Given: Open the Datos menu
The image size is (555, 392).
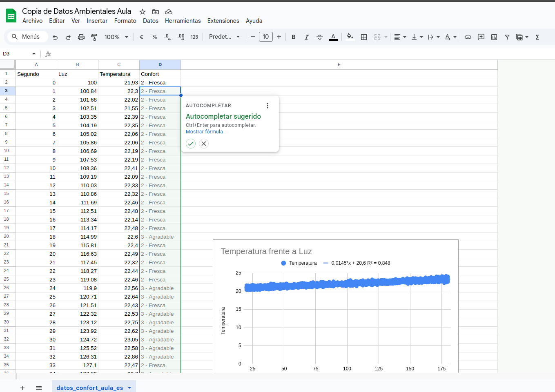Looking at the screenshot, I should coord(150,21).
